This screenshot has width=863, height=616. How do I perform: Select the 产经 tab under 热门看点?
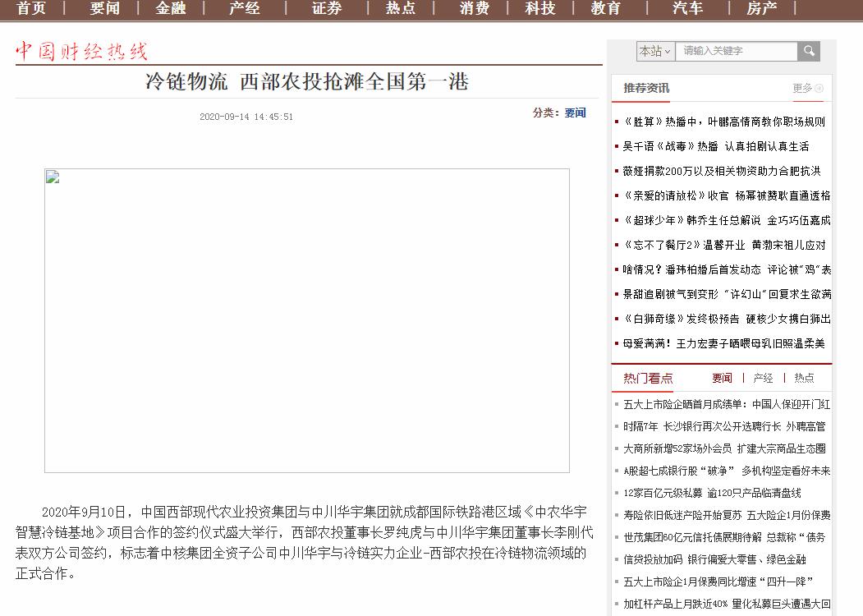[763, 378]
